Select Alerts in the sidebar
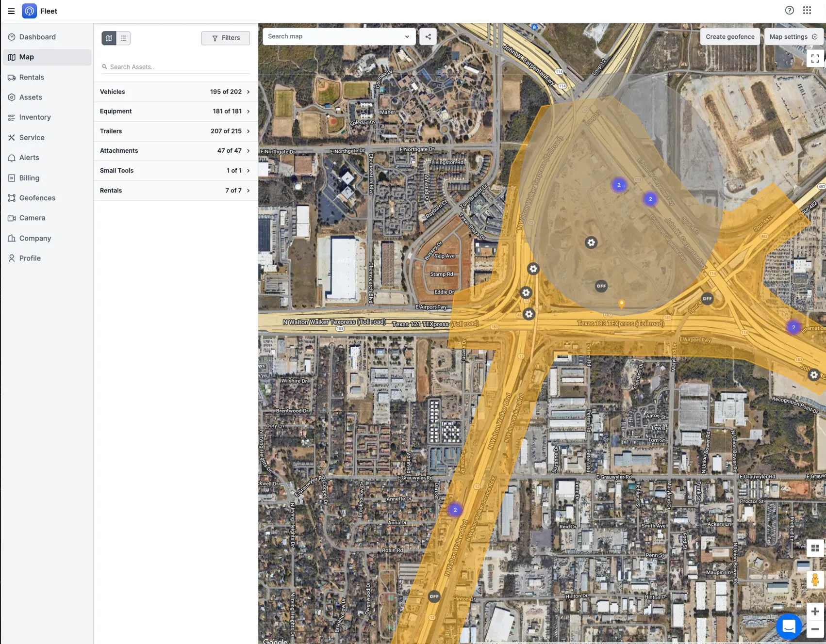This screenshot has width=826, height=644. click(29, 157)
